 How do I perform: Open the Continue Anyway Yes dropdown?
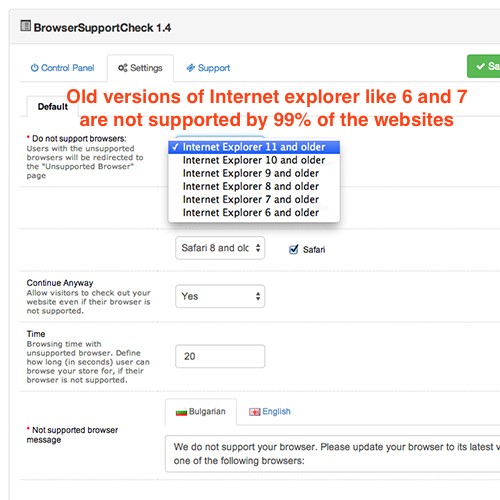pyautogui.click(x=220, y=296)
